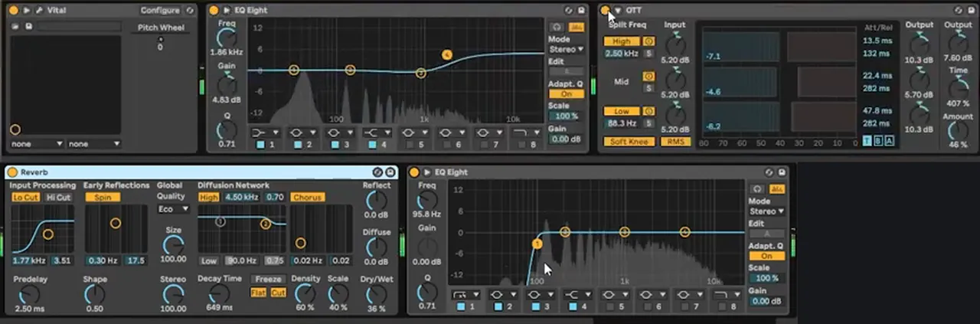Toggle spectrum analyzer in EQ Eight beside Reverb
The width and height of the screenshot is (980, 324).
coord(776,189)
